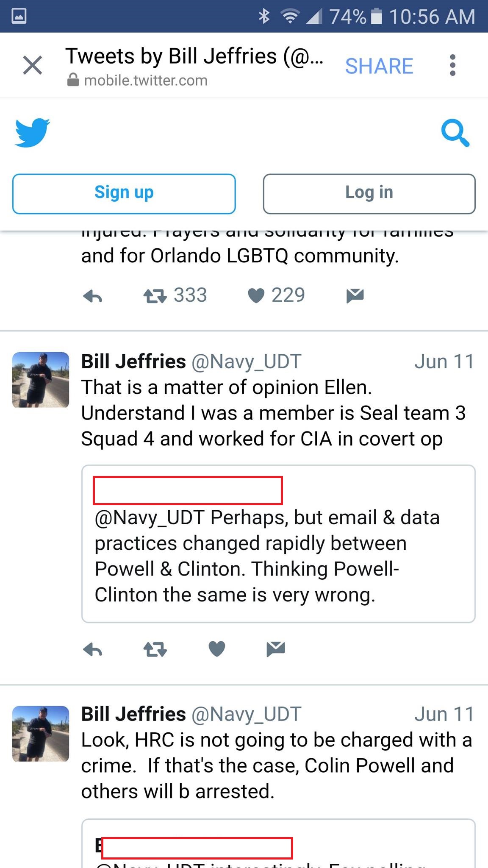
Task: Open the Jun 11 timestamp on Seal tweet
Action: [444, 362]
